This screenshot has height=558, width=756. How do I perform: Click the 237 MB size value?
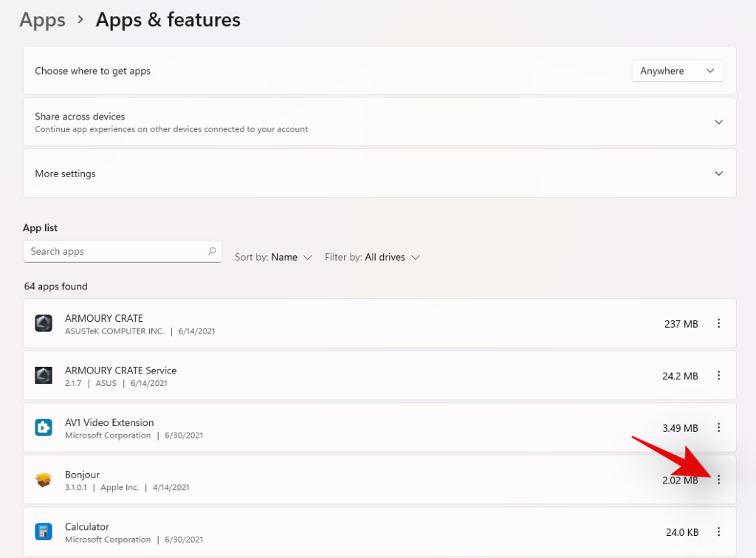point(681,324)
